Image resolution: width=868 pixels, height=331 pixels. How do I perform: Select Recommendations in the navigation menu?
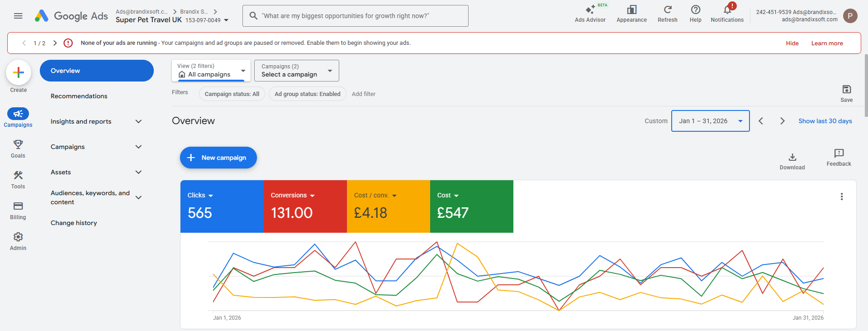pyautogui.click(x=79, y=96)
